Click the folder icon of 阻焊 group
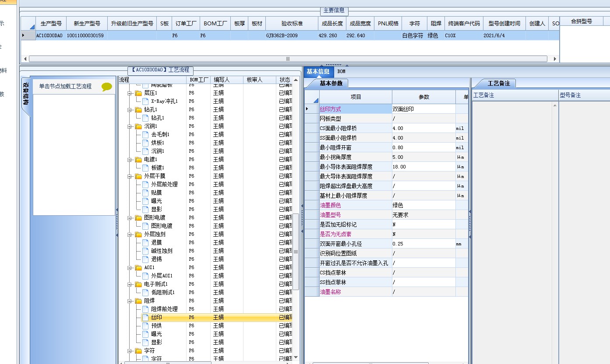The image size is (610, 364). tap(138, 301)
